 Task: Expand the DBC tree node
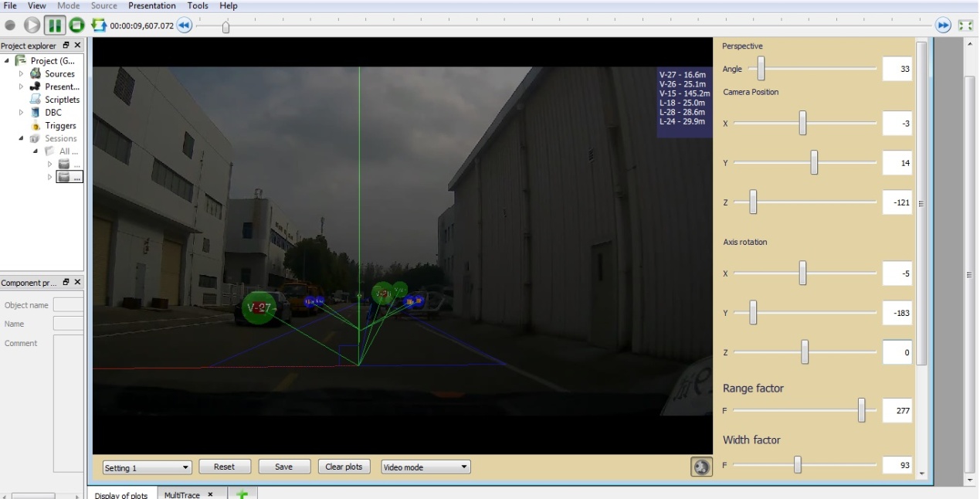pyautogui.click(x=22, y=113)
